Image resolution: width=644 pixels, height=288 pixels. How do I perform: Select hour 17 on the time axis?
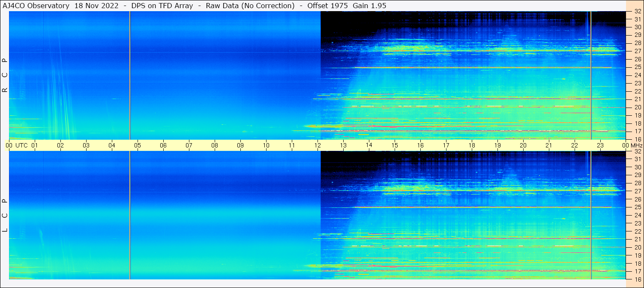[446, 145]
